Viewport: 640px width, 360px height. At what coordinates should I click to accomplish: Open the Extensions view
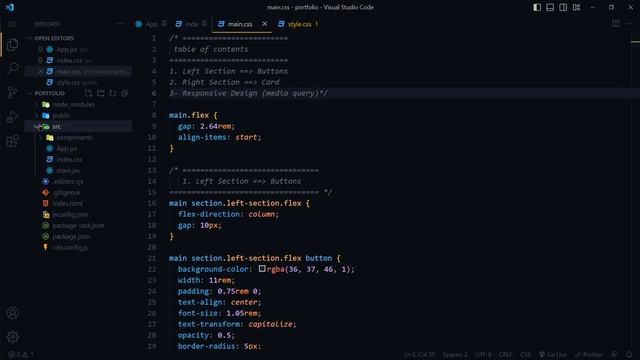[x=13, y=141]
